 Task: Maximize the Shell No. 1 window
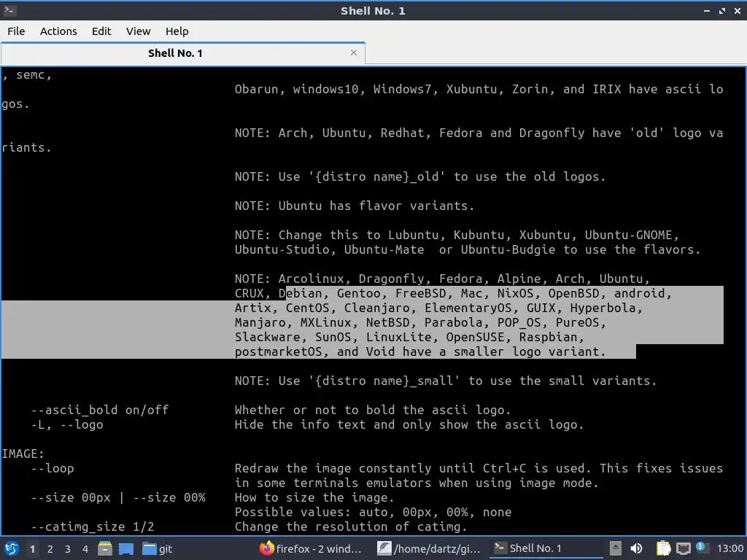[722, 11]
